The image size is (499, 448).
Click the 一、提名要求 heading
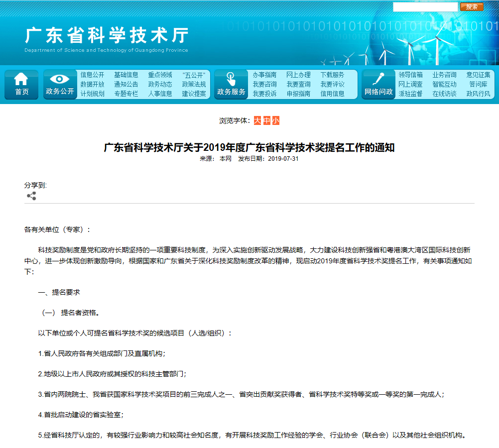point(59,292)
